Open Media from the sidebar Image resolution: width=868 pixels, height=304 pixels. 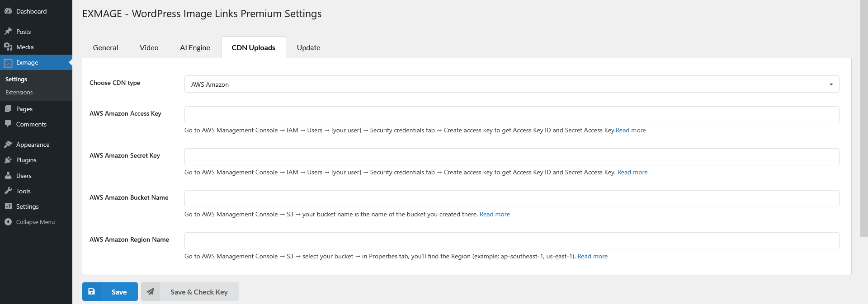click(x=36, y=47)
